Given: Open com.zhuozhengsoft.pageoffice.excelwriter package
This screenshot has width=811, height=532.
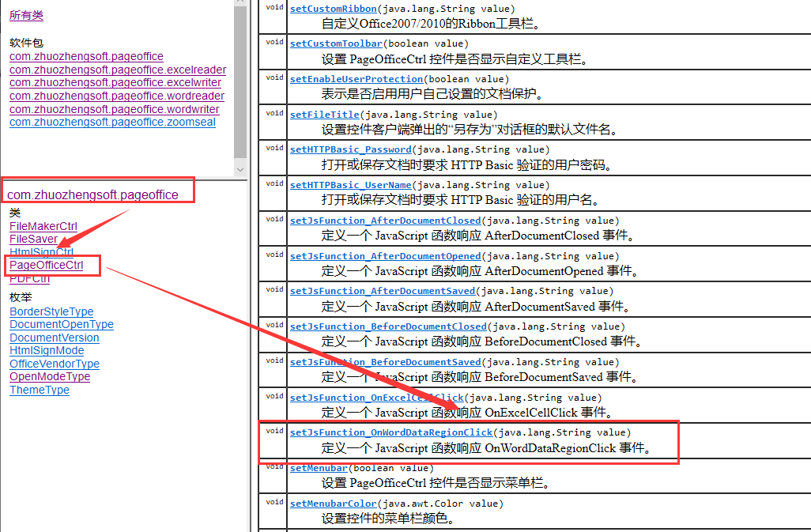Looking at the screenshot, I should pyautogui.click(x=115, y=83).
